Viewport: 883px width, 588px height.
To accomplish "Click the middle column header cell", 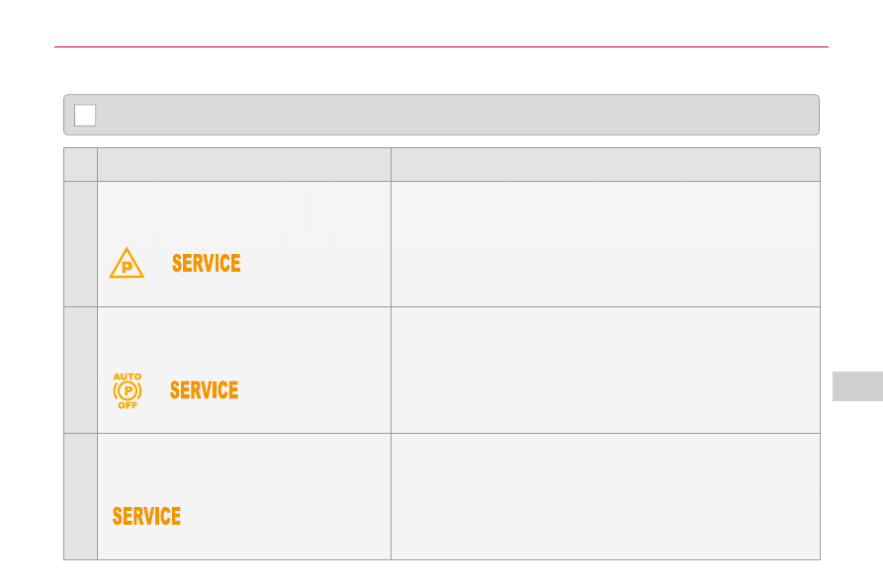I will pyautogui.click(x=243, y=164).
